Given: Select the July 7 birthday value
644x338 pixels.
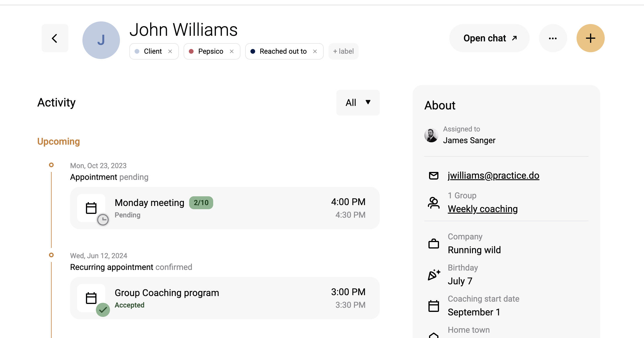Looking at the screenshot, I should pyautogui.click(x=460, y=281).
